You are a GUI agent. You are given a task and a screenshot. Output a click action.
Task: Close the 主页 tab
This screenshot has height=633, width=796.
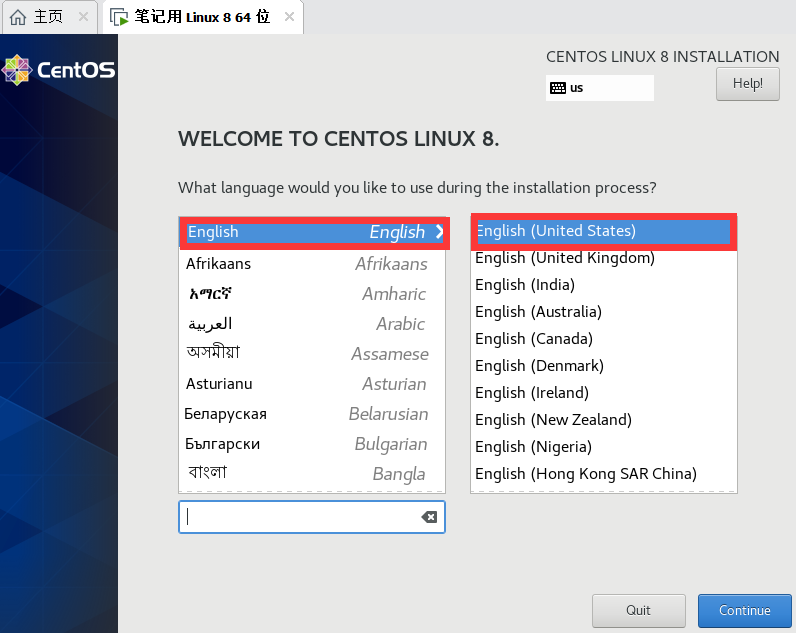click(83, 17)
